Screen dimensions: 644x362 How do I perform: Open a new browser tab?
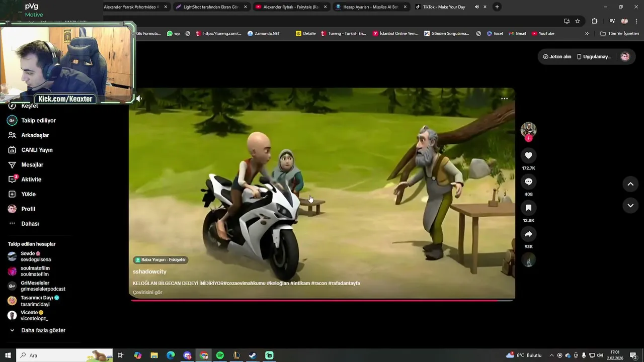pos(497,7)
